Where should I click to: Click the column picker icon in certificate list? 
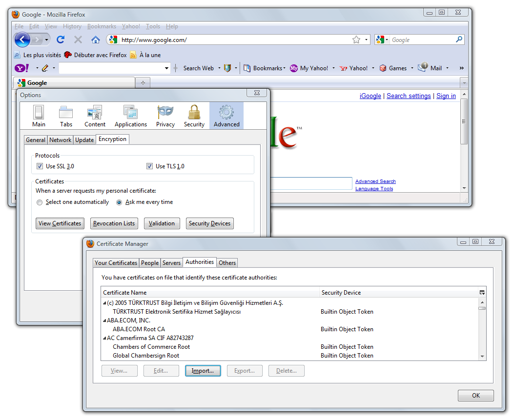pyautogui.click(x=482, y=292)
